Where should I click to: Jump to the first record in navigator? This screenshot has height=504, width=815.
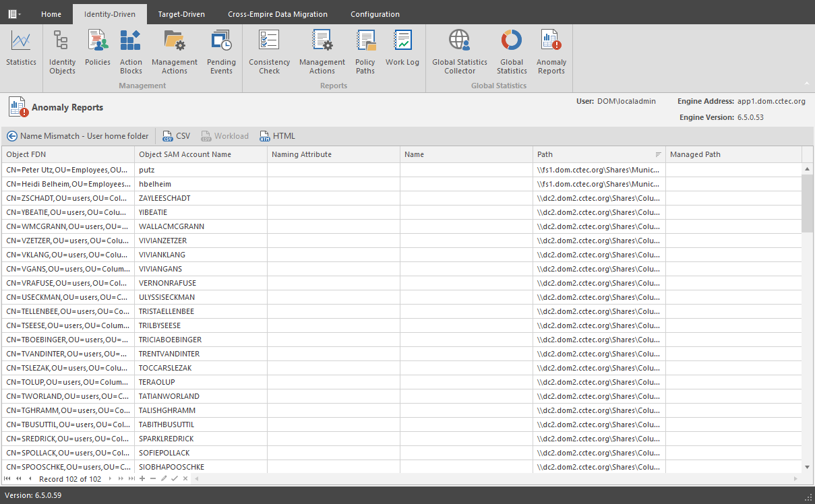click(x=7, y=479)
